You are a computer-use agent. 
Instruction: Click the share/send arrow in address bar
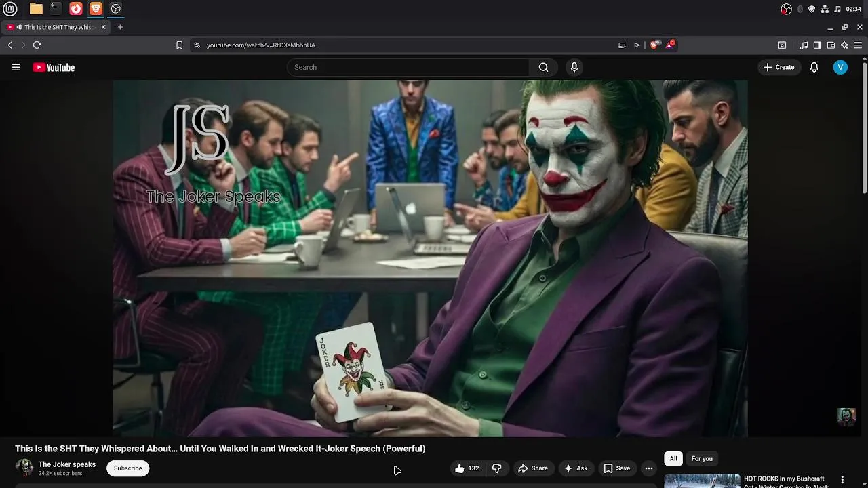637,45
